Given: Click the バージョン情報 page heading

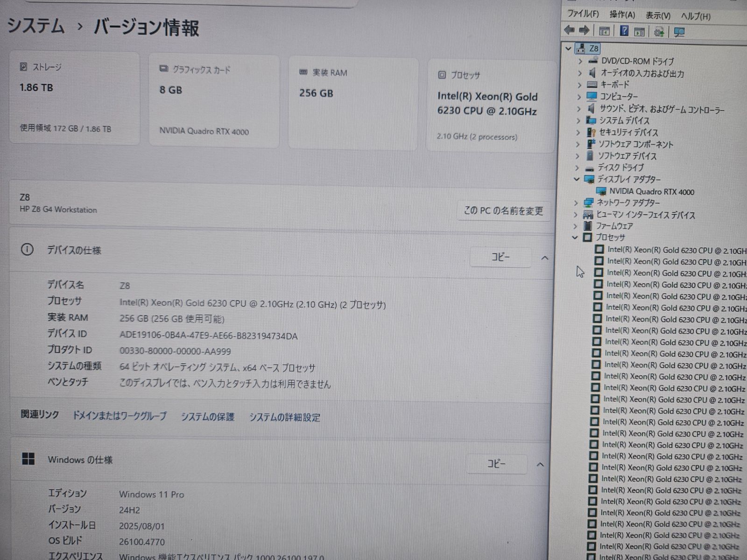Looking at the screenshot, I should (x=147, y=28).
